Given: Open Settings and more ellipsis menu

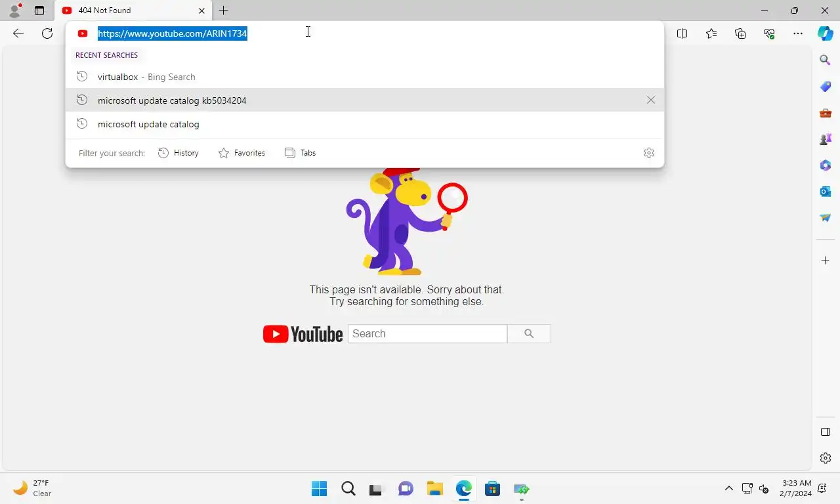Looking at the screenshot, I should [x=798, y=33].
